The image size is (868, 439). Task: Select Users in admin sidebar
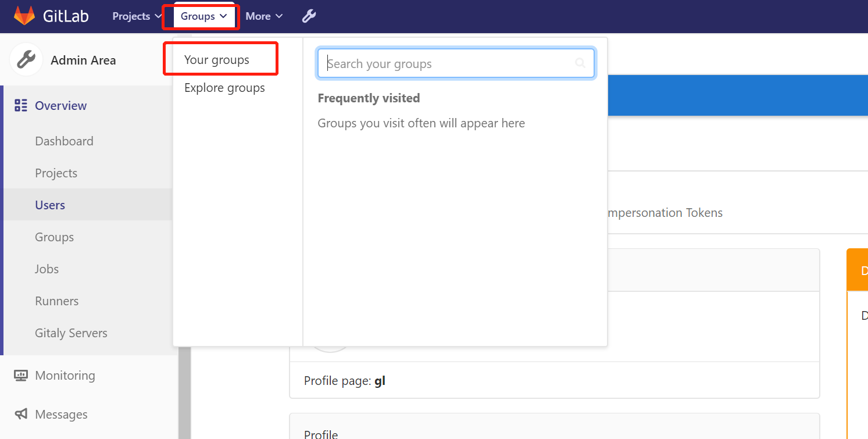click(x=50, y=205)
